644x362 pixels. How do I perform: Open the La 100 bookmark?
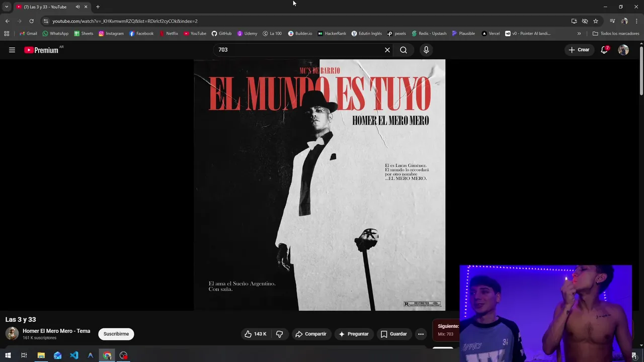pyautogui.click(x=272, y=34)
